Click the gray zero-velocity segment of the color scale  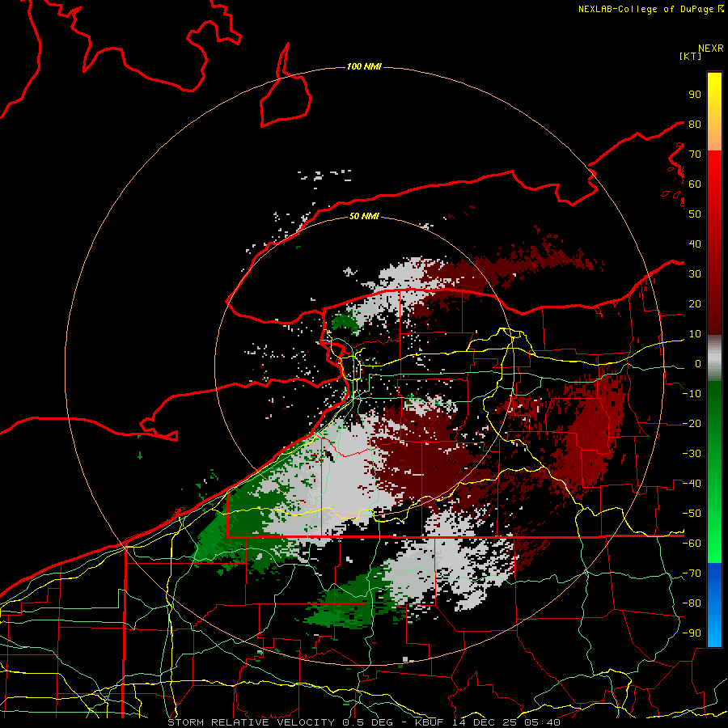(x=714, y=358)
